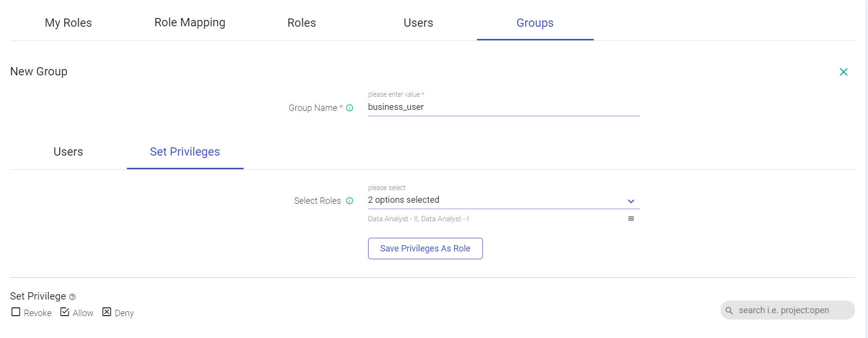
Task: Click the Set Privilege heading
Action: [x=38, y=296]
